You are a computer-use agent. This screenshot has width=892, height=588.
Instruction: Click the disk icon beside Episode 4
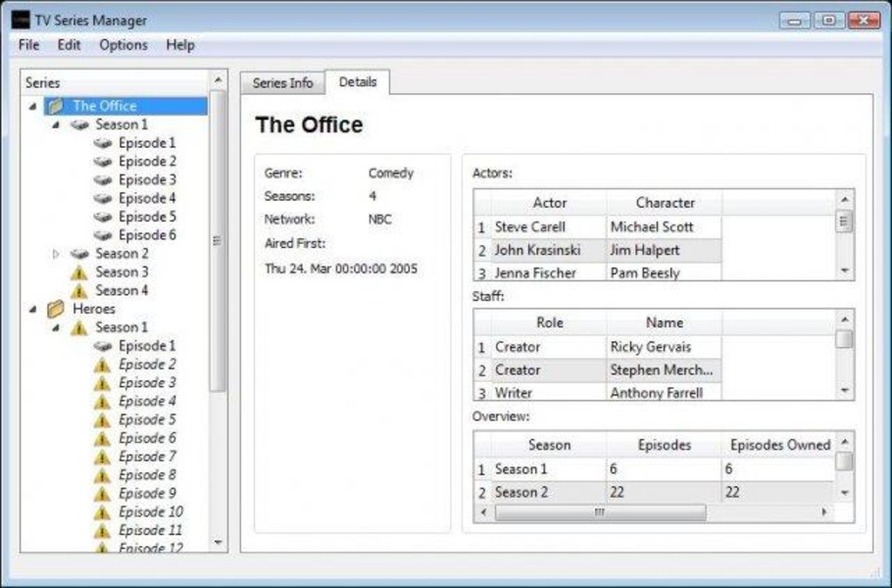click(x=103, y=199)
